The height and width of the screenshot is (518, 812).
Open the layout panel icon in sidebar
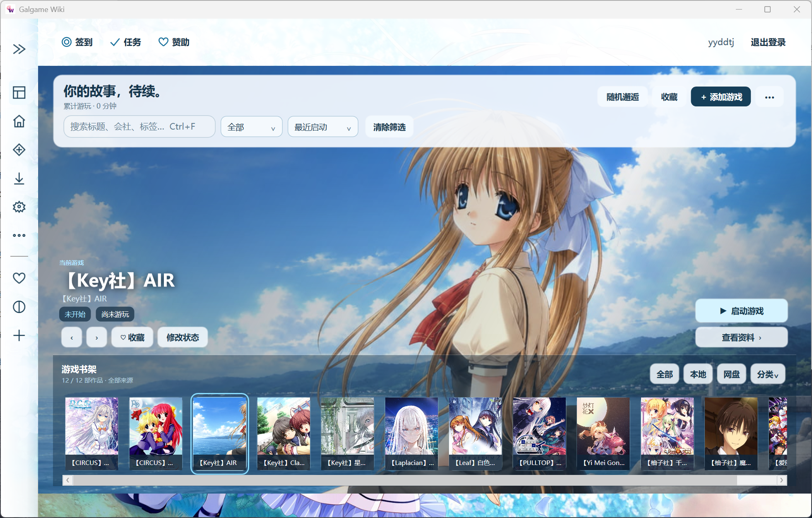click(x=19, y=92)
